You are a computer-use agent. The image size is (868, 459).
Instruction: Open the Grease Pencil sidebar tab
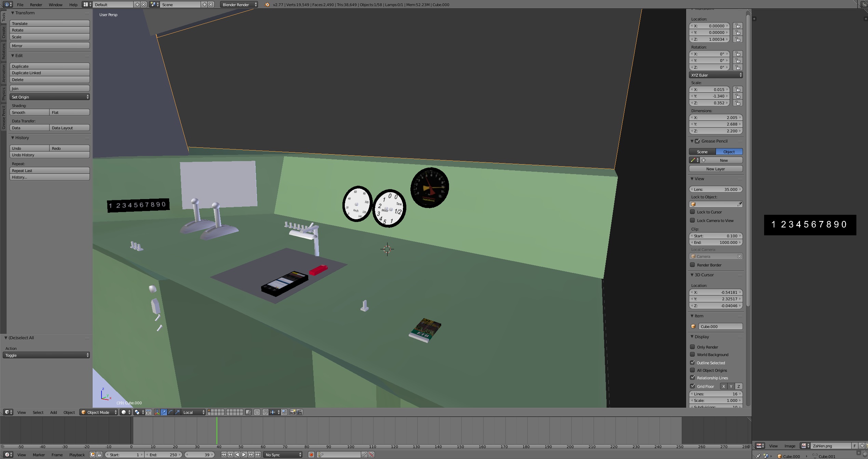coord(4,117)
